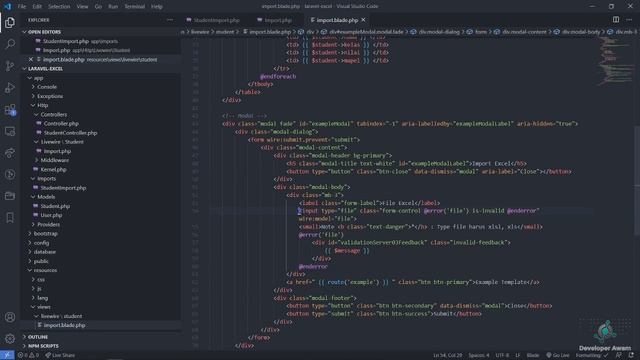Open editor More Actions ellipsis
The width and height of the screenshot is (640, 360).
pyautogui.click(x=629, y=20)
